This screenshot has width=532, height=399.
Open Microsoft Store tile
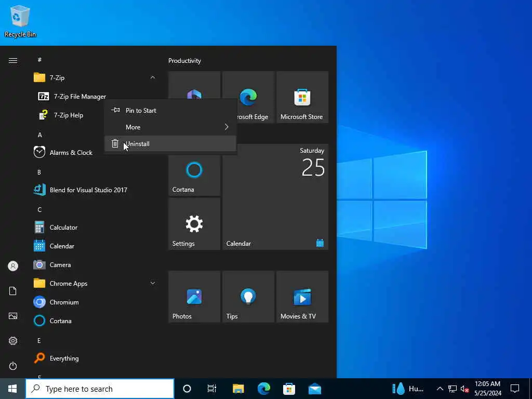pos(302,97)
